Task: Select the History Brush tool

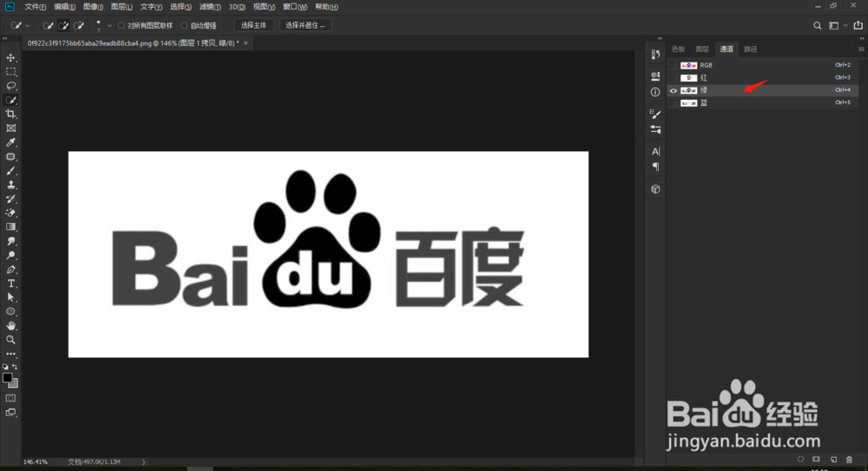Action: click(x=10, y=199)
